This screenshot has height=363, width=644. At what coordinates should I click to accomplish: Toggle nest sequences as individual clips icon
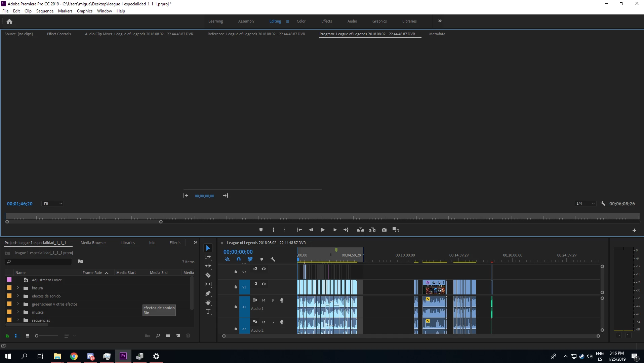[x=227, y=259]
